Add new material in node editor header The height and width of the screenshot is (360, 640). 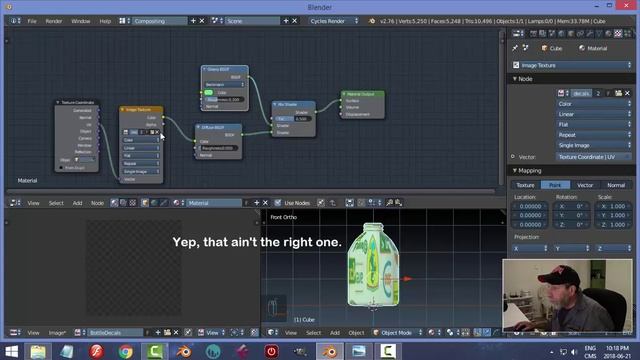[256, 203]
